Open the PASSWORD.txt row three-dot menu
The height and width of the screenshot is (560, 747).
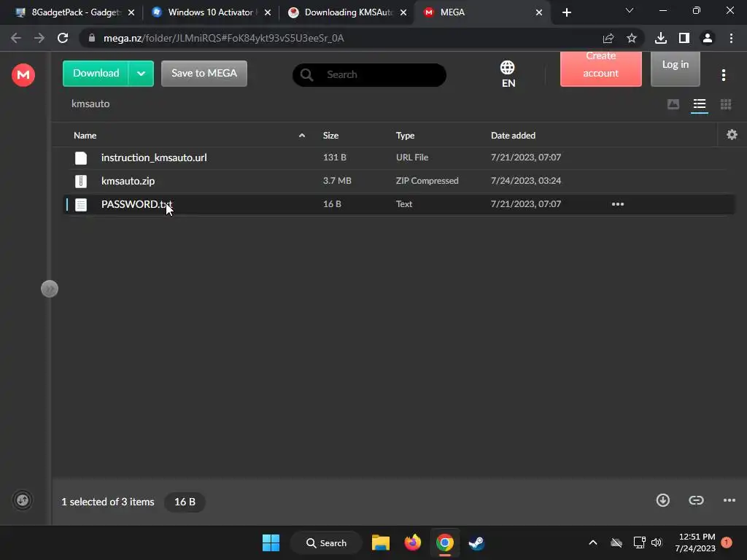[x=617, y=204]
